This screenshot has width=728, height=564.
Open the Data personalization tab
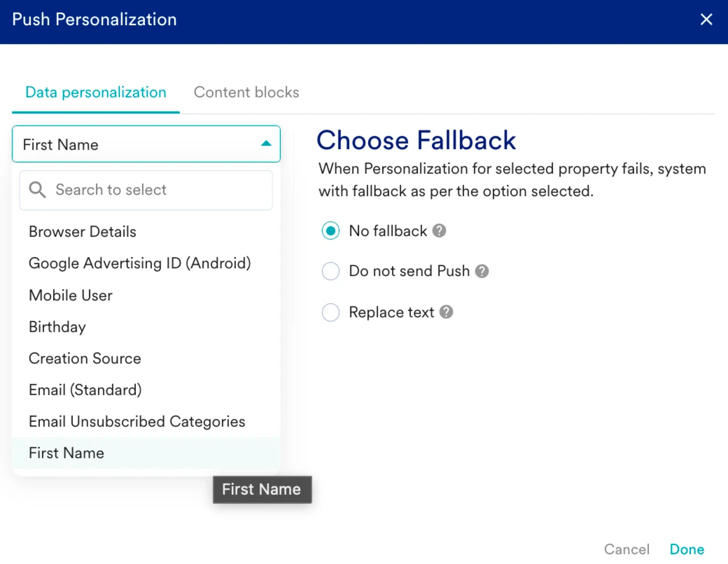click(x=96, y=92)
